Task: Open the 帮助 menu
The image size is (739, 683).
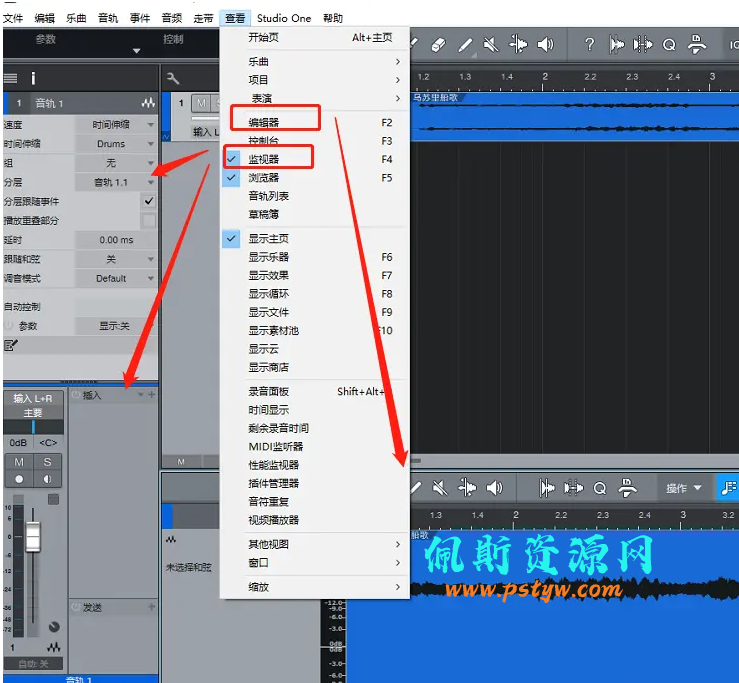Action: pyautogui.click(x=333, y=18)
